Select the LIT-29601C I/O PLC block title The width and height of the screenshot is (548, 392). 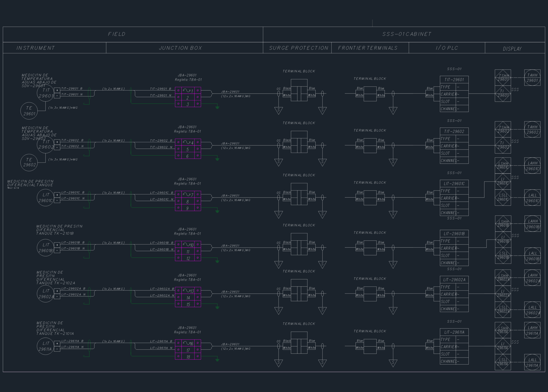click(454, 184)
